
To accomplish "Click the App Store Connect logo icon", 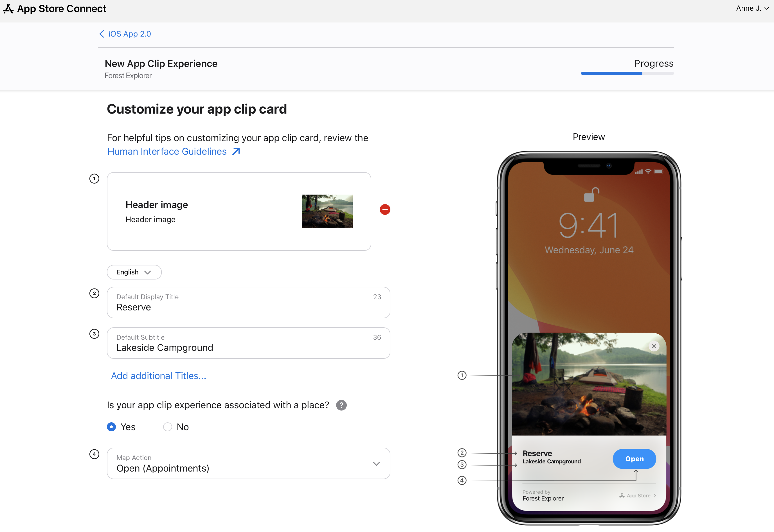I will 9,8.
